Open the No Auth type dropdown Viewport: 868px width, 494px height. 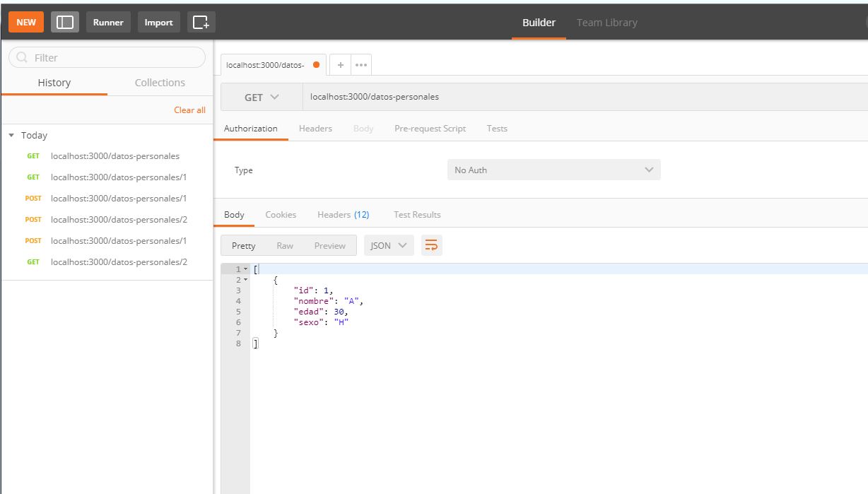[x=554, y=170]
